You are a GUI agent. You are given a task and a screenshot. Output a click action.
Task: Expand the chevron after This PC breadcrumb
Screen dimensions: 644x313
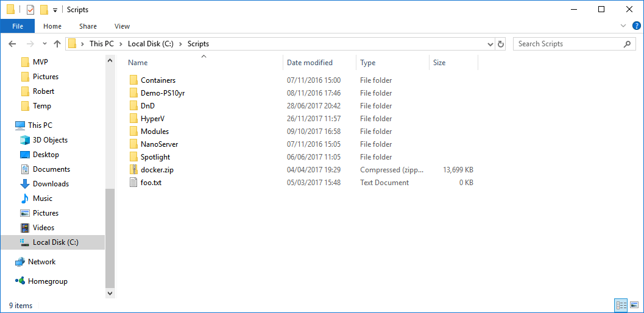121,44
